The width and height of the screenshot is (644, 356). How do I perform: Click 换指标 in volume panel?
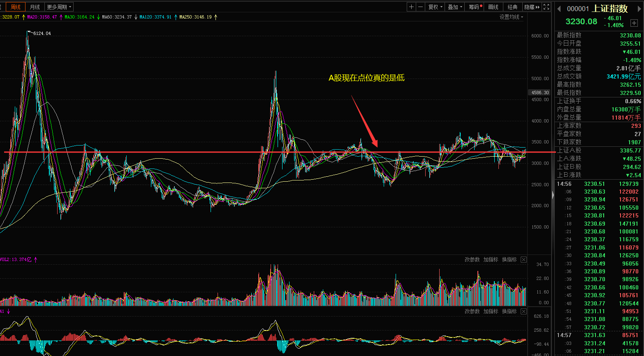509,259
